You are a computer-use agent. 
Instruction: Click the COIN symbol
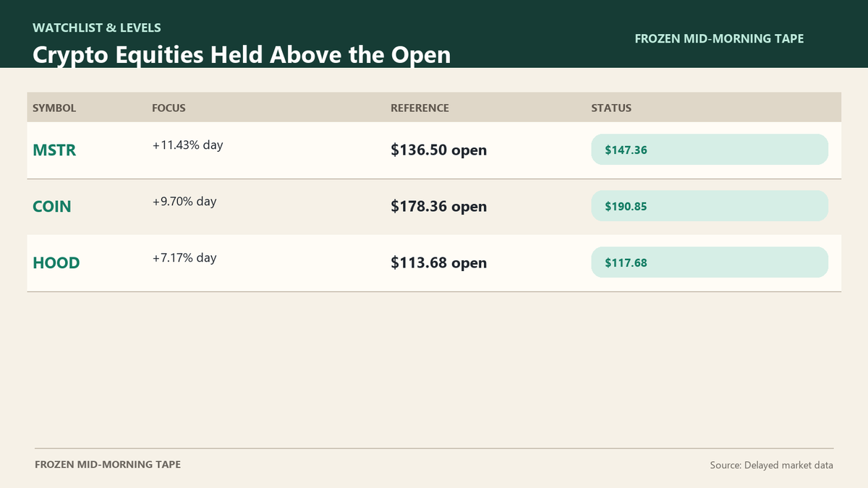(x=52, y=207)
